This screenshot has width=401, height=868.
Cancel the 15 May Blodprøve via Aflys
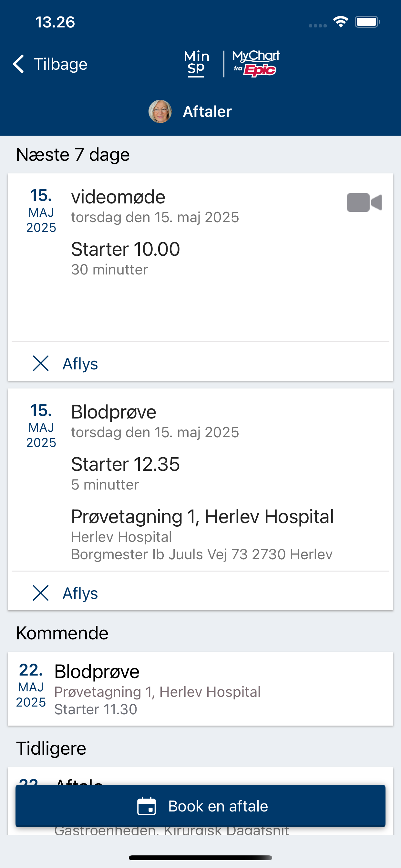pos(80,593)
